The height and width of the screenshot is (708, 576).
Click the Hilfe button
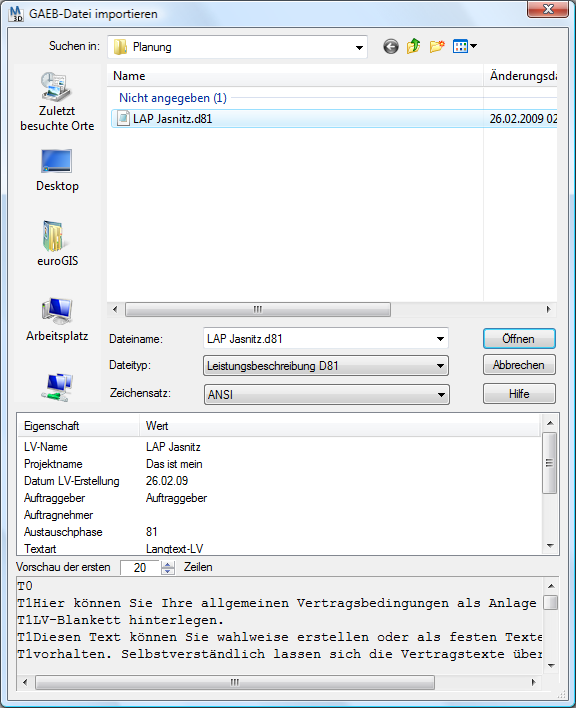point(519,394)
